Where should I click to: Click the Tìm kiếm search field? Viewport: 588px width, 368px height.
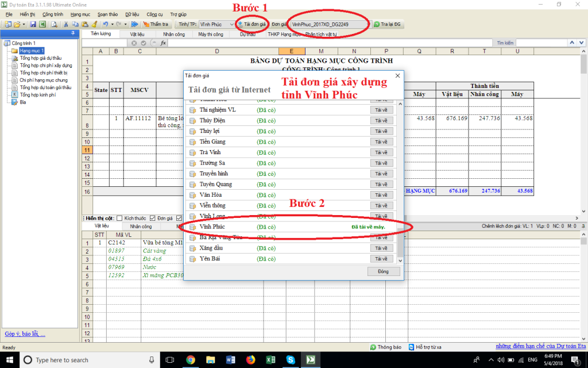541,43
